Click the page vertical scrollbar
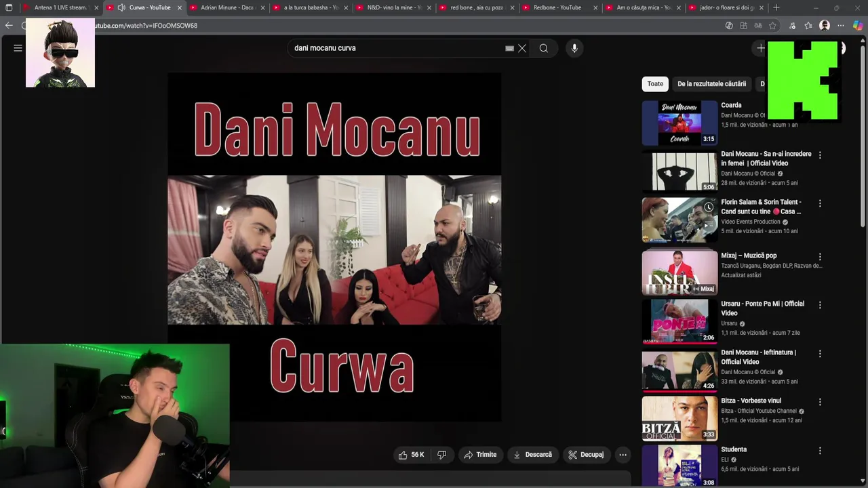The height and width of the screenshot is (488, 868). (863, 136)
